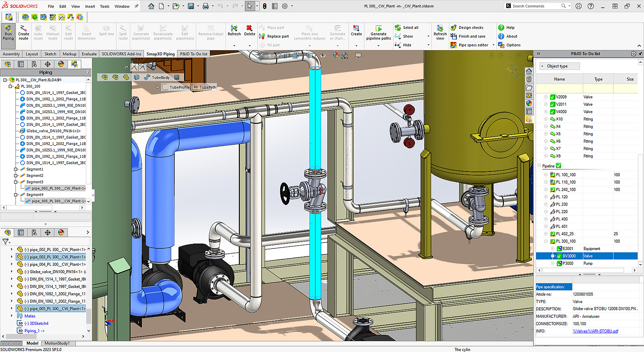Choose Replace part in the ribbon

tap(274, 36)
